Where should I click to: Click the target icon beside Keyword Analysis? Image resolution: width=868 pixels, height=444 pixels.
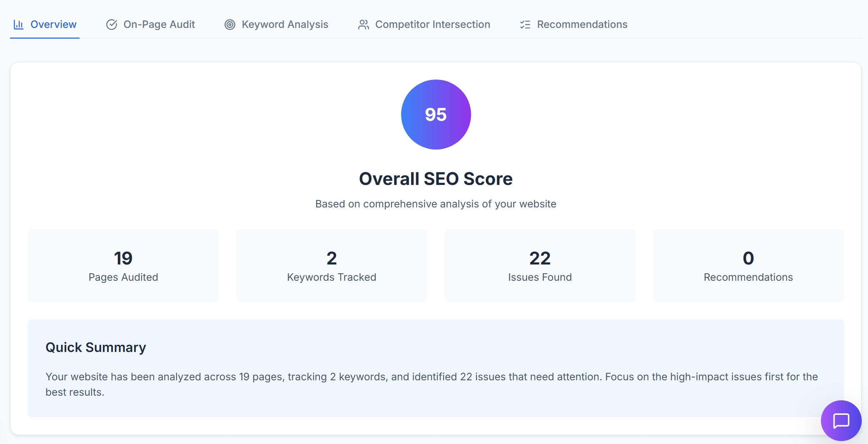tap(229, 25)
